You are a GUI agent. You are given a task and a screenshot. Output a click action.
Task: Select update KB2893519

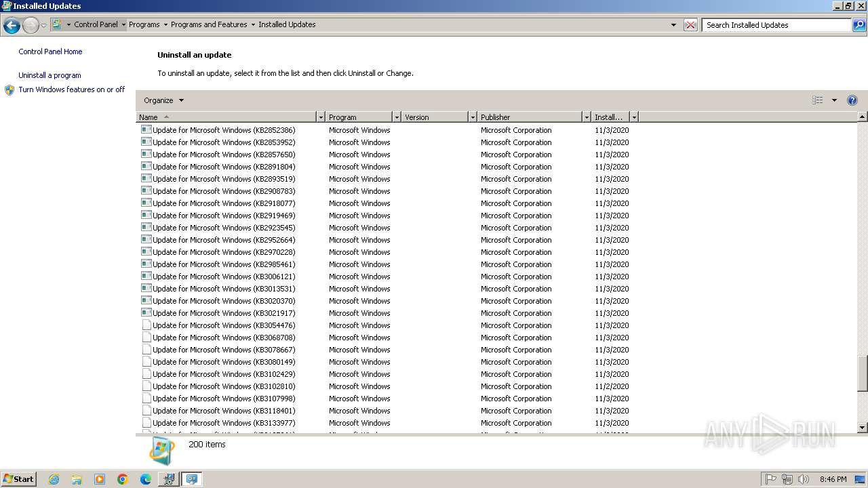pos(224,179)
